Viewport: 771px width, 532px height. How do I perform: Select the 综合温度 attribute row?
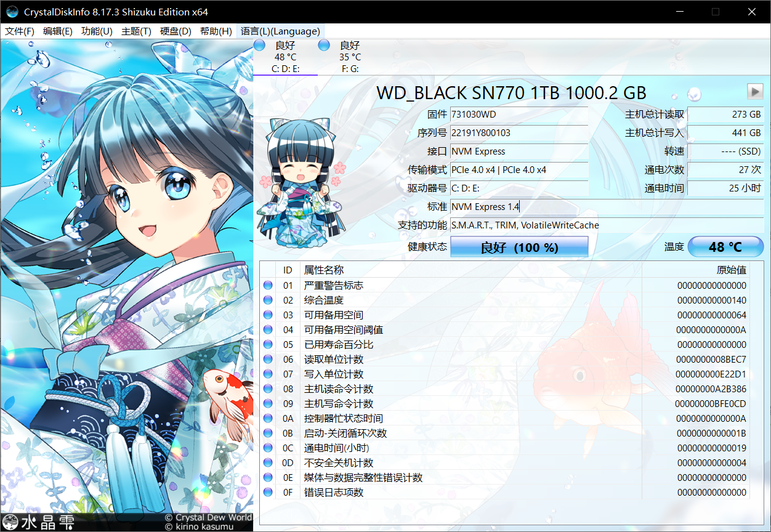tap(505, 300)
